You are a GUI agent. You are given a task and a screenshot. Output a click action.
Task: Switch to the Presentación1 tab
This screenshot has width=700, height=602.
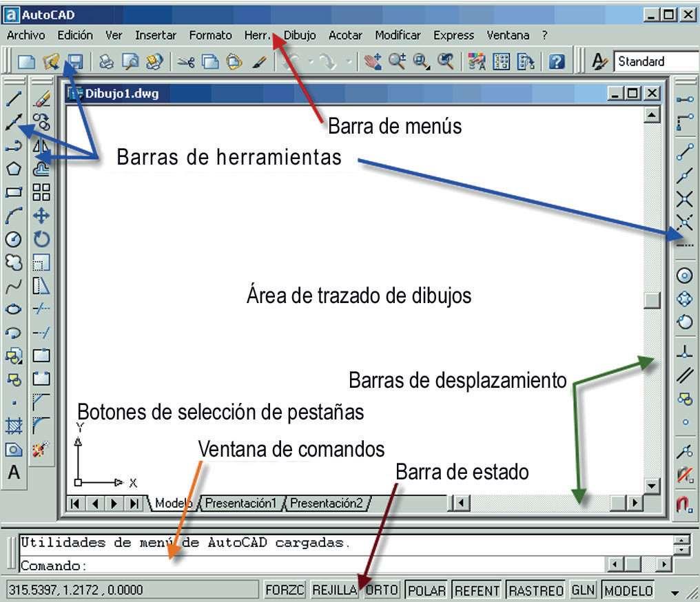240,504
